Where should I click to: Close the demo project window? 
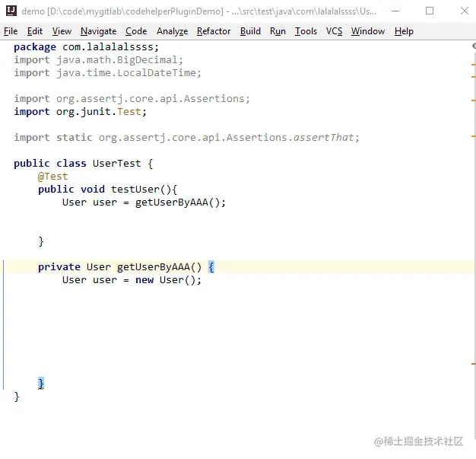click(x=464, y=11)
